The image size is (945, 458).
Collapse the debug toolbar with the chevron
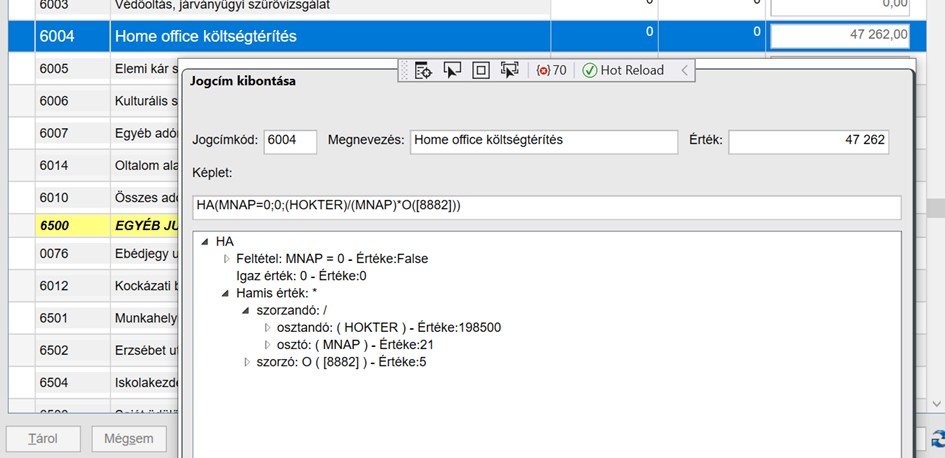(684, 71)
